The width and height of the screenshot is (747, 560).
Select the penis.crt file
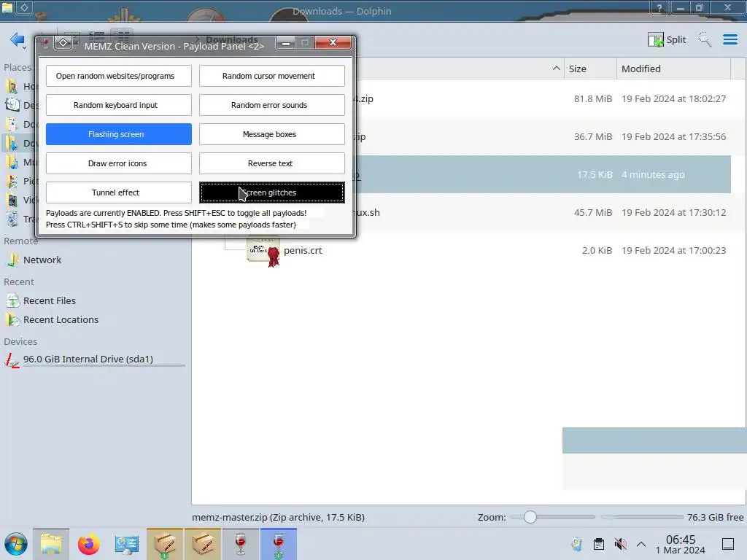[303, 251]
